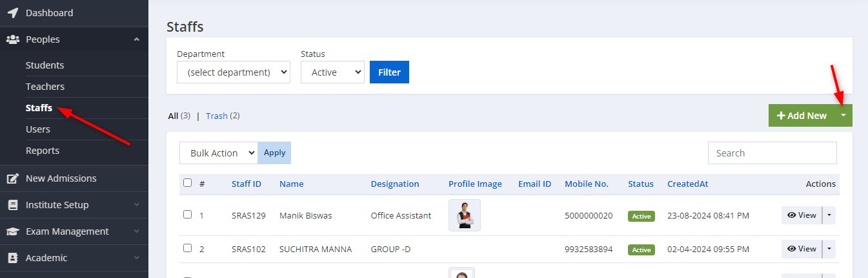Click the plus icon on Add New
Screen dimensions: 868x278
click(x=781, y=116)
